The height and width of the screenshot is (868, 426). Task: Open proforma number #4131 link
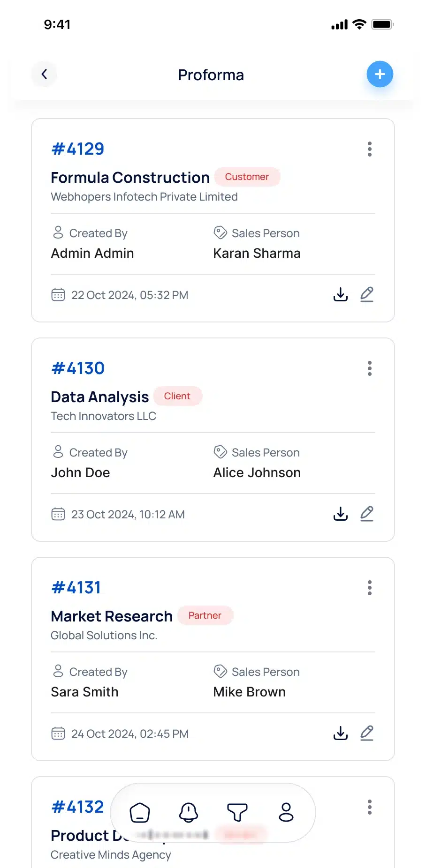76,588
